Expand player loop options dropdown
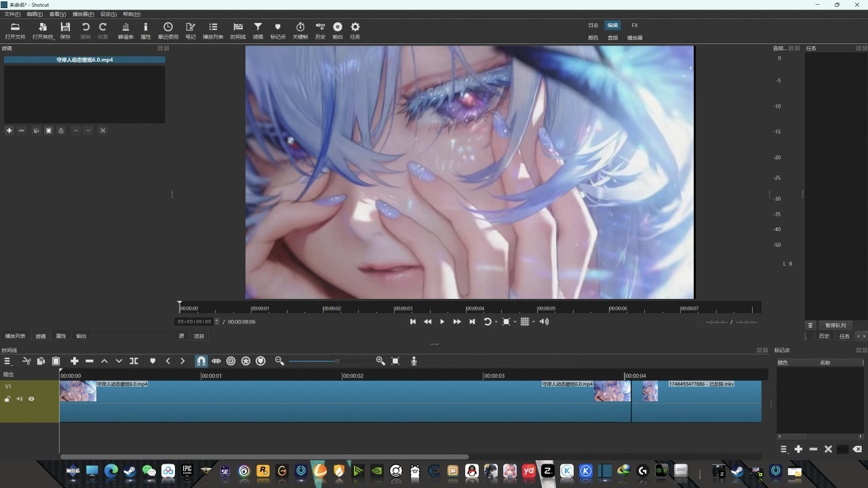Screen dimensions: 868x488 (496, 322)
